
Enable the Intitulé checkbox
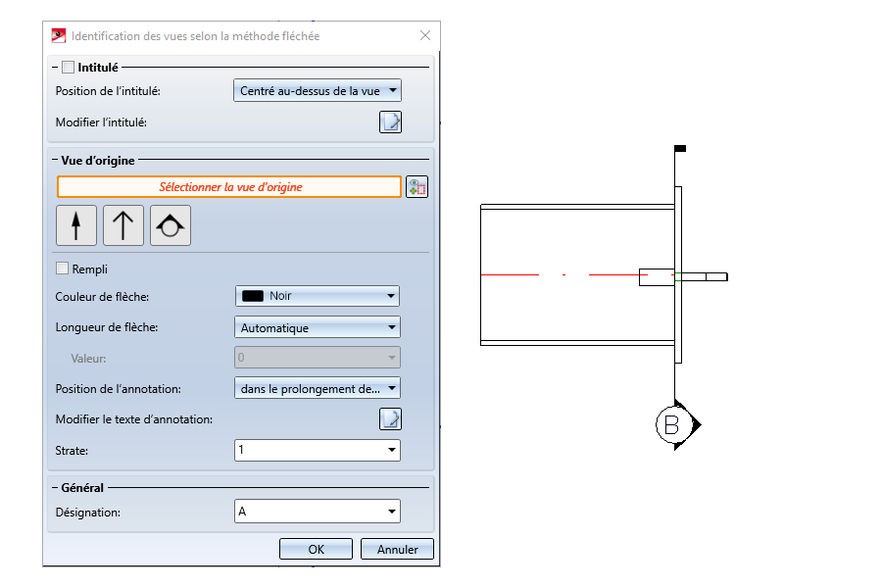[x=68, y=68]
